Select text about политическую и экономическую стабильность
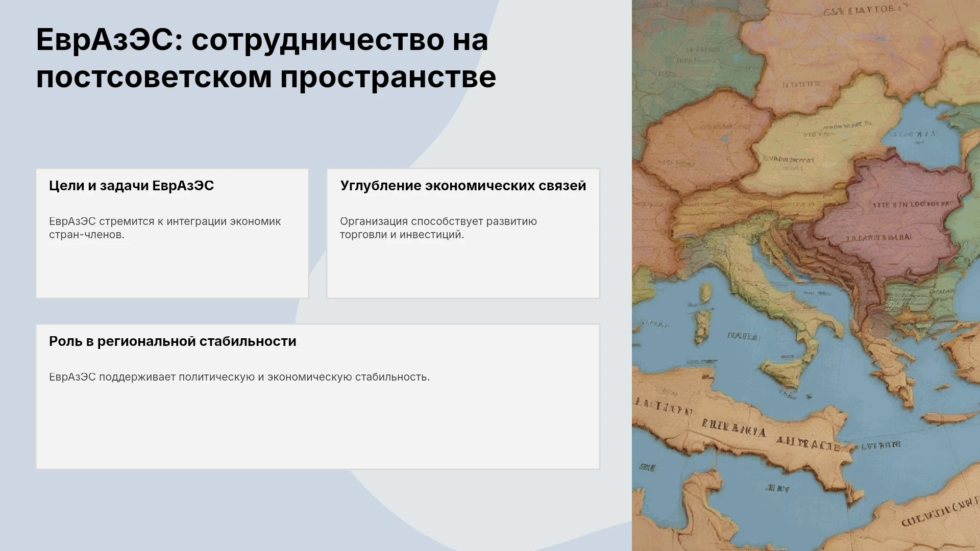This screenshot has height=551, width=980. (x=239, y=377)
